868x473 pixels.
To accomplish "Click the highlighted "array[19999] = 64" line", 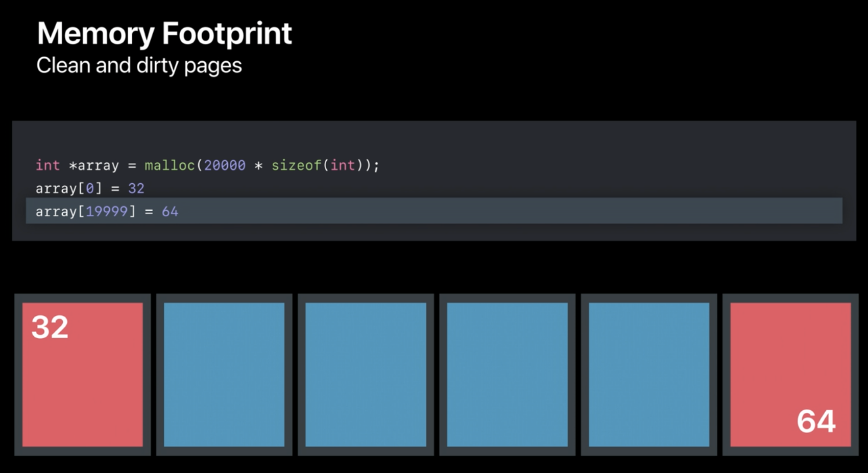I will pos(434,211).
